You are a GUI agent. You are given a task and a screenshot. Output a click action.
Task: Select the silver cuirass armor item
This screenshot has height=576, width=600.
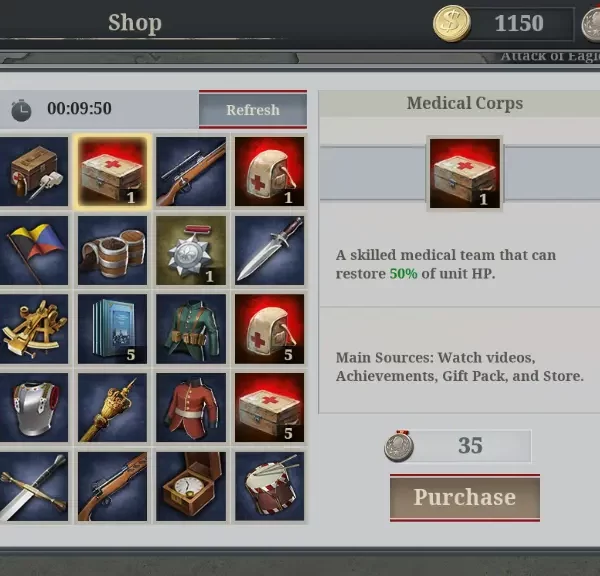coord(34,408)
